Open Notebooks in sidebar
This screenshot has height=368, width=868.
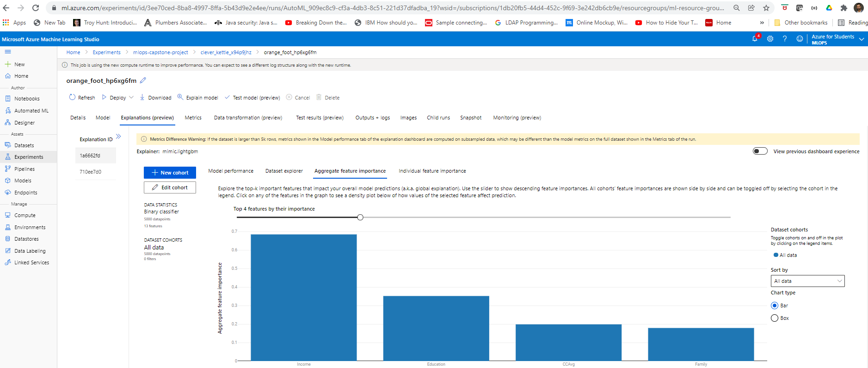click(27, 99)
